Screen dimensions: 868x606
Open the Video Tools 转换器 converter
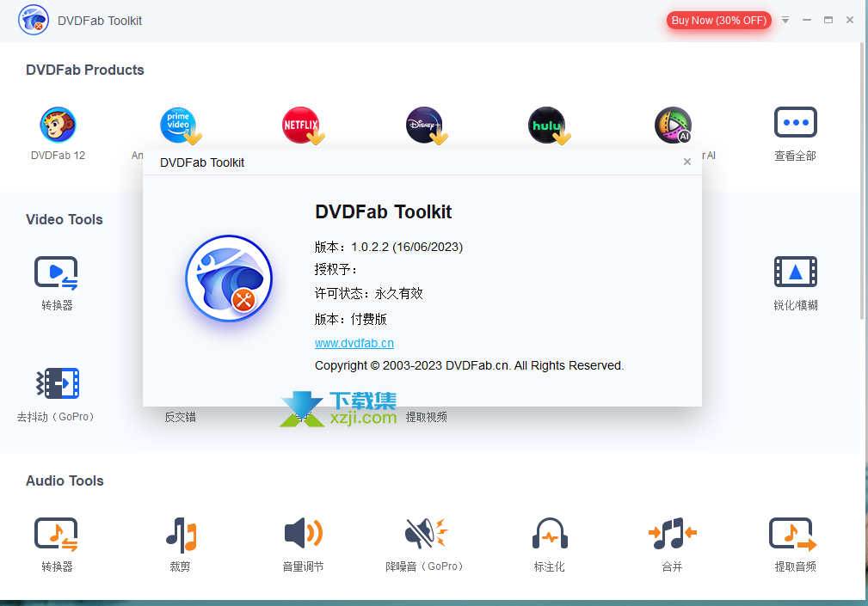point(57,272)
